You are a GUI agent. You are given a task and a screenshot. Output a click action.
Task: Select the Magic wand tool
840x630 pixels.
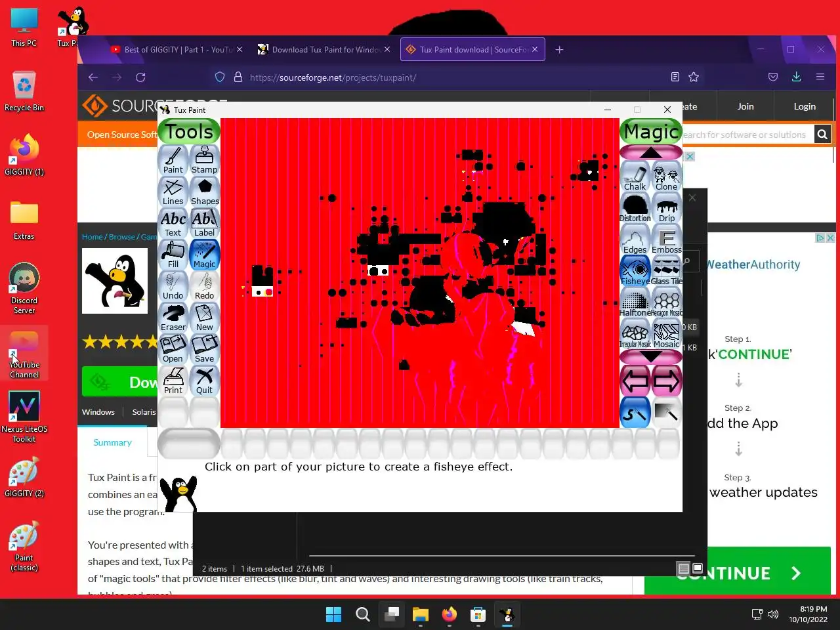point(205,255)
